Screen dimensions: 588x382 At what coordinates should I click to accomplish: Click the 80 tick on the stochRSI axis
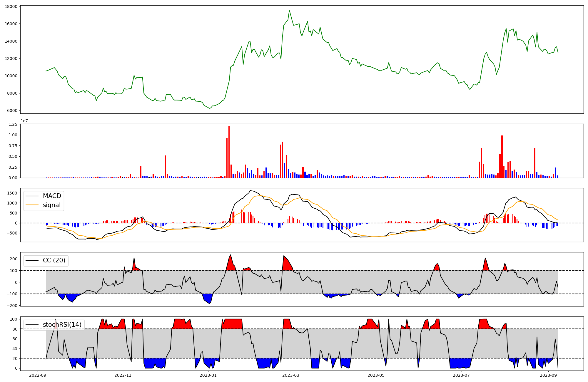click(15, 329)
